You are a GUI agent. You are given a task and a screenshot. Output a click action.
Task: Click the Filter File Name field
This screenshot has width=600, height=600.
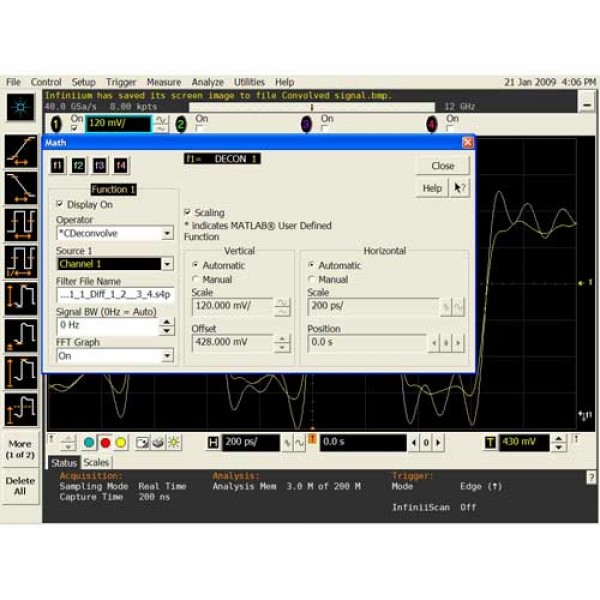(115, 295)
